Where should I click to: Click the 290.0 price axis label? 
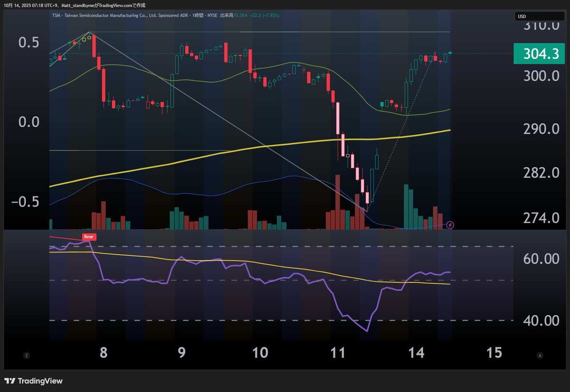tap(541, 129)
